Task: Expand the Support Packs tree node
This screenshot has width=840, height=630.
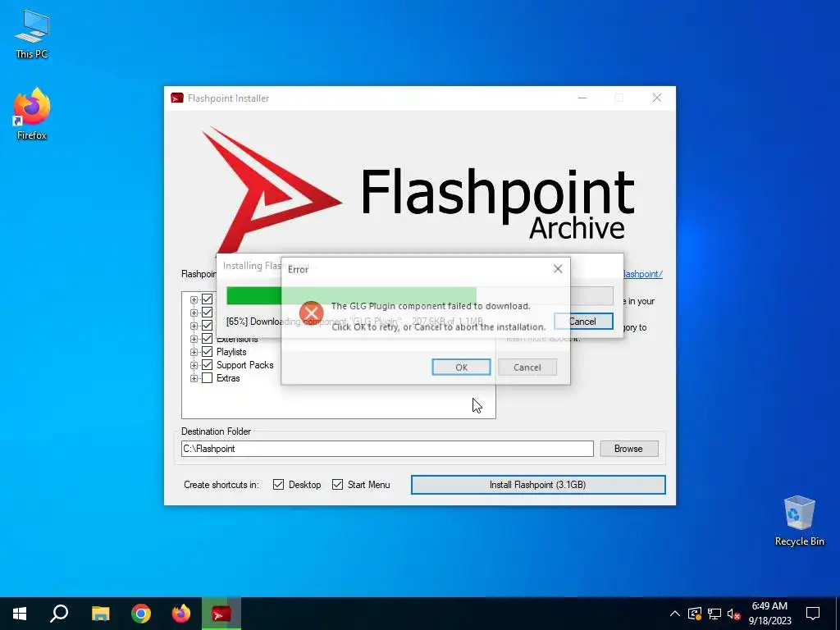Action: pos(194,365)
